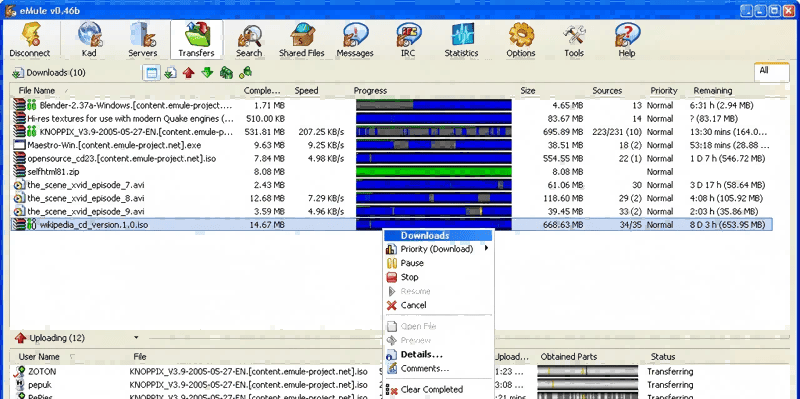Click ZOTON's obtained parts bar

click(x=589, y=371)
